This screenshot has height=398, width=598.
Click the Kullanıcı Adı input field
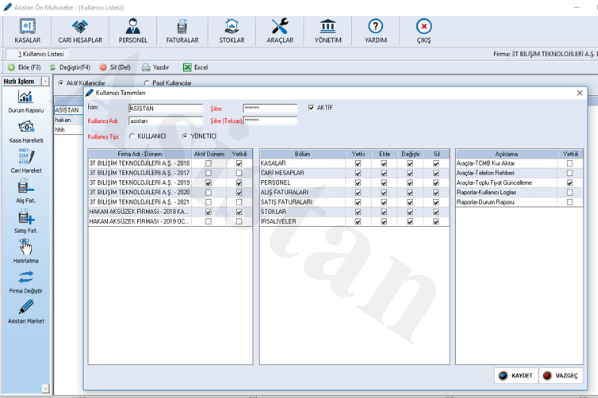[x=166, y=121]
